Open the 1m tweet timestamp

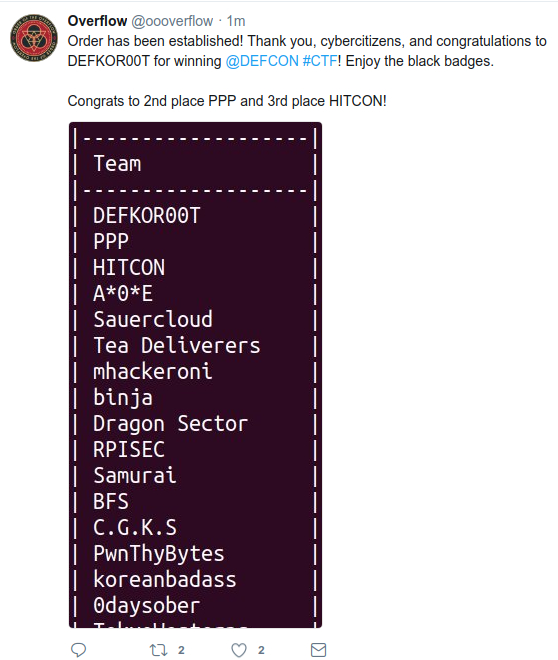click(236, 21)
